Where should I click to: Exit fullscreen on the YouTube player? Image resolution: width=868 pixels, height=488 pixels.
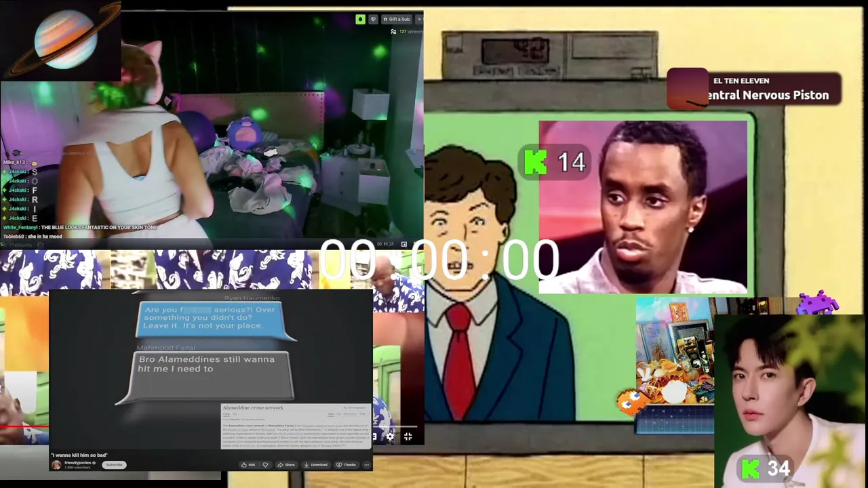click(408, 437)
